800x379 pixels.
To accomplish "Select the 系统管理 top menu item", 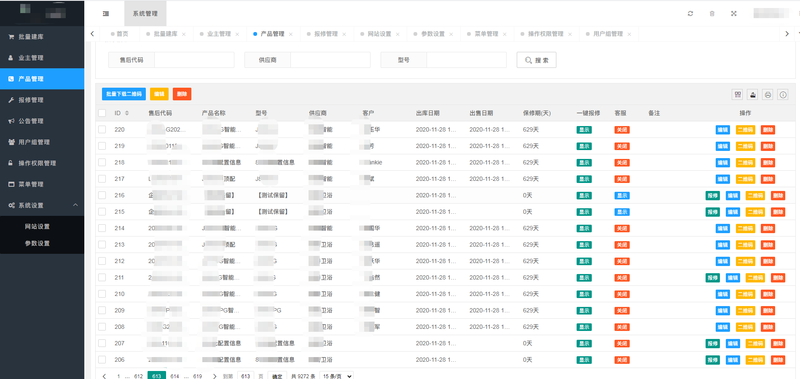I will (145, 14).
